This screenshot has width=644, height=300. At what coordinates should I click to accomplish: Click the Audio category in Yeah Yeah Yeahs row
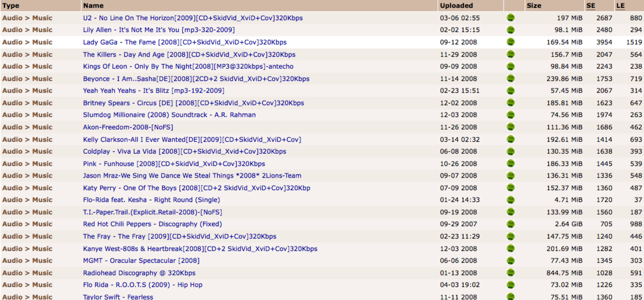pyautogui.click(x=12, y=91)
